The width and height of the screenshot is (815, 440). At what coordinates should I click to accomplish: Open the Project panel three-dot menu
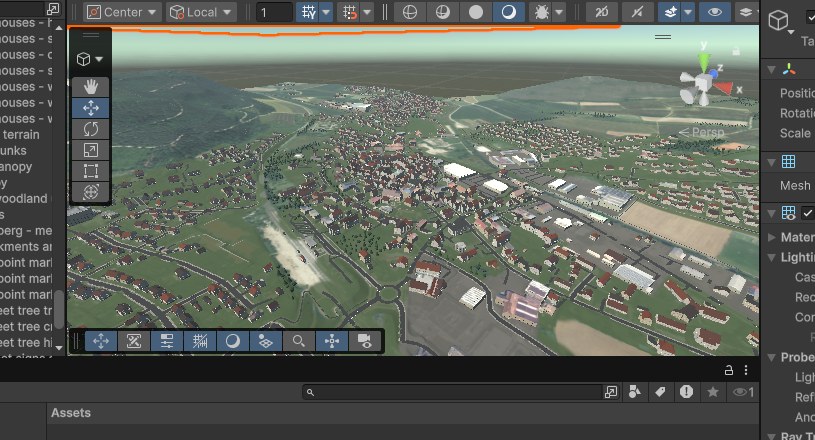(746, 370)
